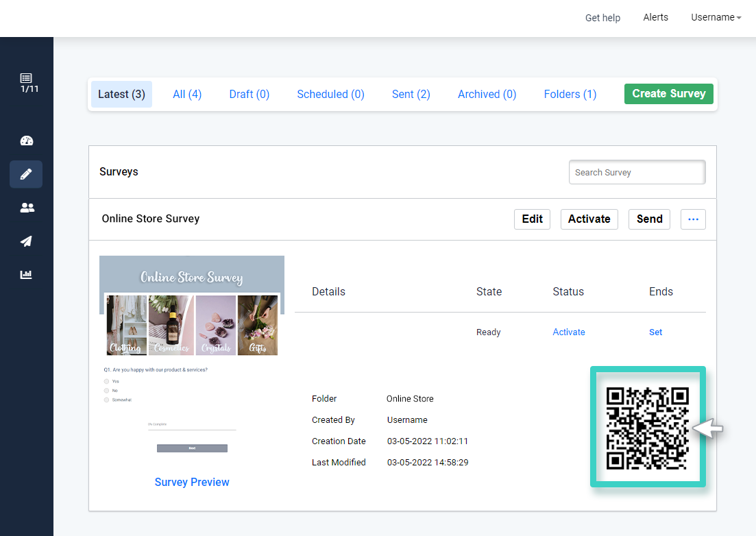Open Alerts in the top bar

click(x=656, y=17)
